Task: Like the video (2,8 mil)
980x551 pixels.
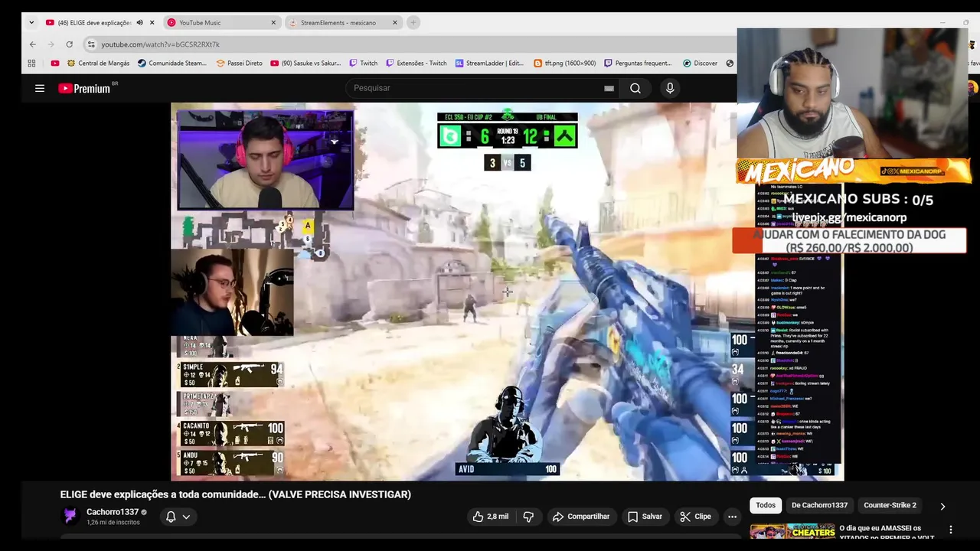Action: 492,517
